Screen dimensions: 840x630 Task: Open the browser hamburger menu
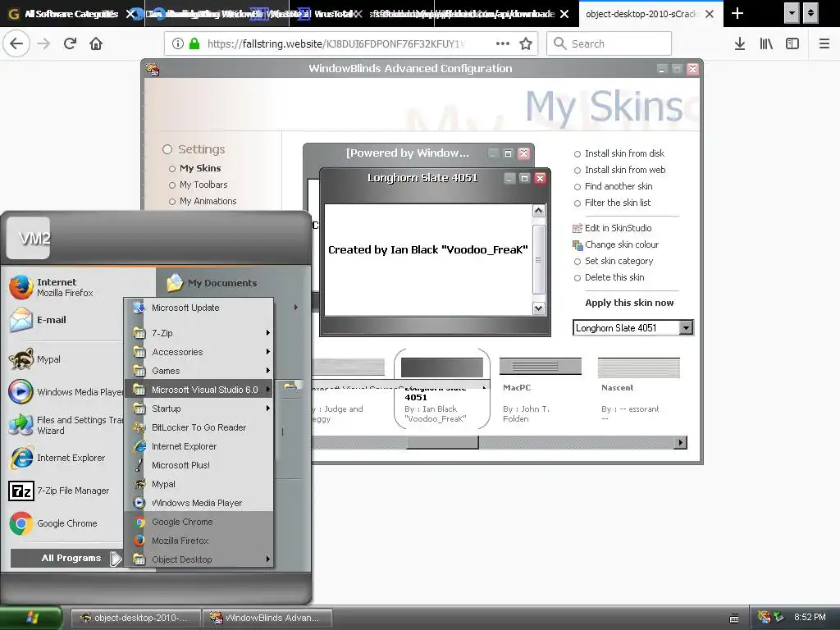tap(824, 44)
